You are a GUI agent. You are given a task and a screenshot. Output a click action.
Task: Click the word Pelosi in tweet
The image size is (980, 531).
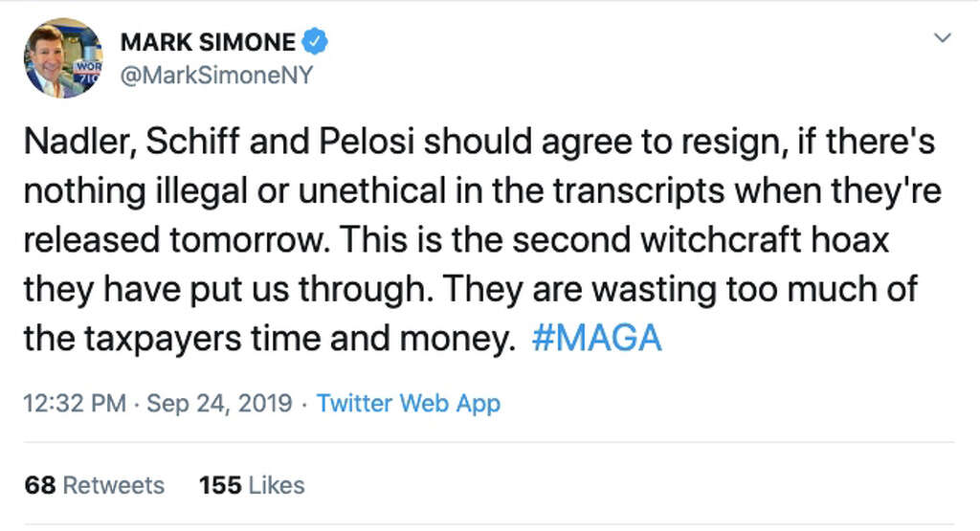367,142
